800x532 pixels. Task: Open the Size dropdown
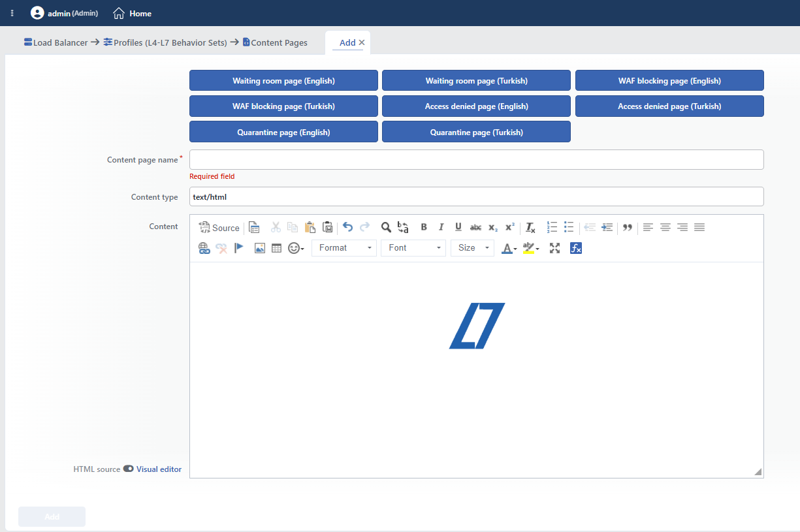point(472,248)
